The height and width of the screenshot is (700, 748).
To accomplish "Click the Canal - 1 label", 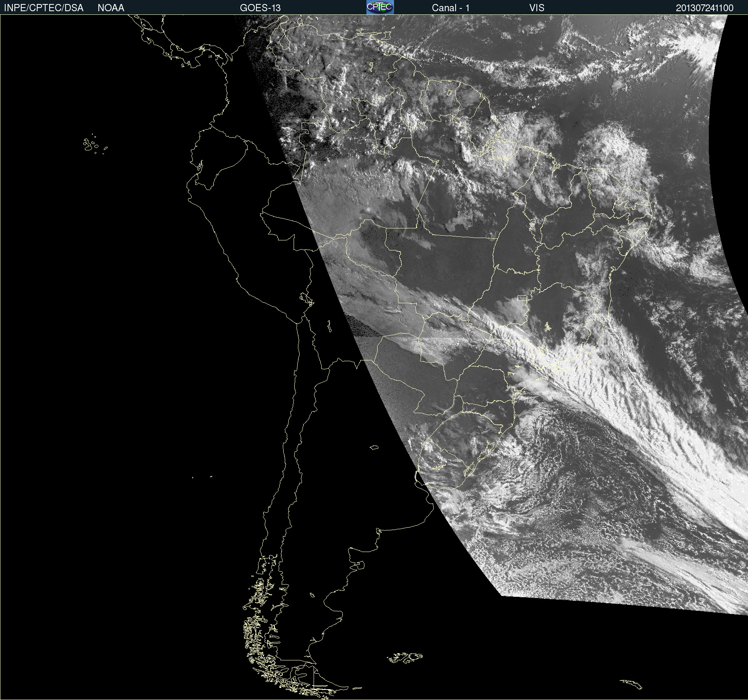I will [x=450, y=8].
